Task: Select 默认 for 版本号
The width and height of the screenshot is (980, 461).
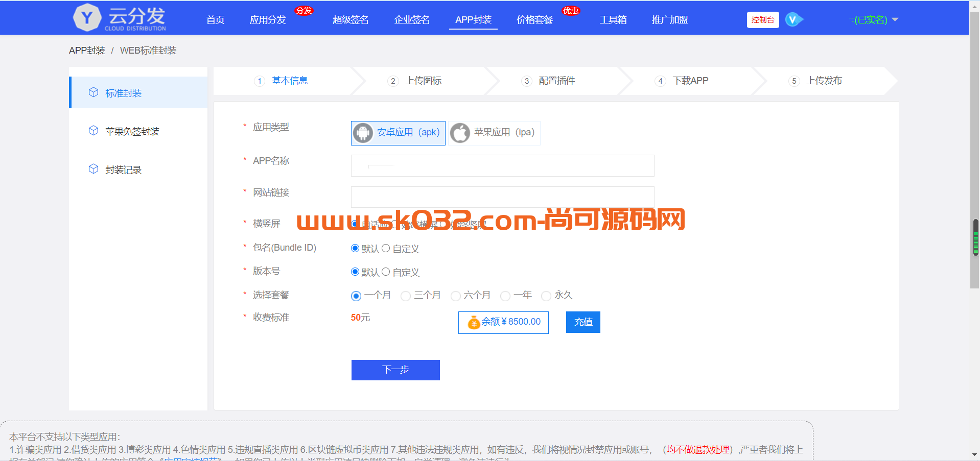Action: [x=355, y=272]
